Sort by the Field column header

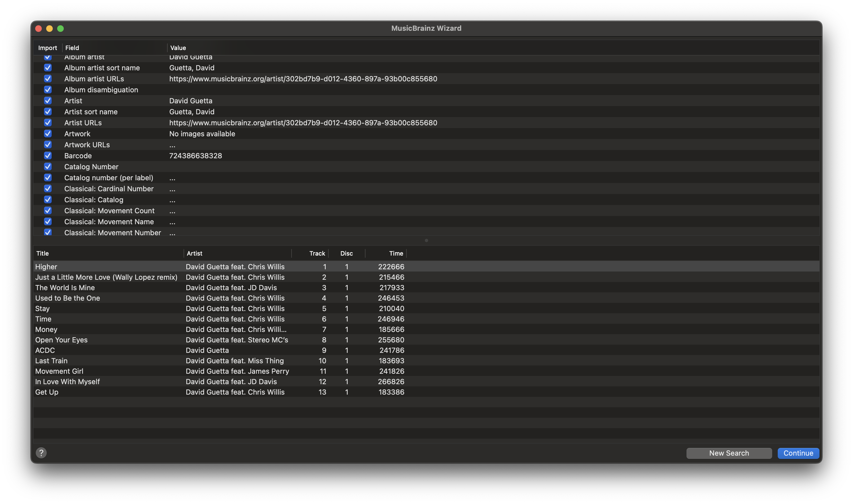[x=114, y=48]
